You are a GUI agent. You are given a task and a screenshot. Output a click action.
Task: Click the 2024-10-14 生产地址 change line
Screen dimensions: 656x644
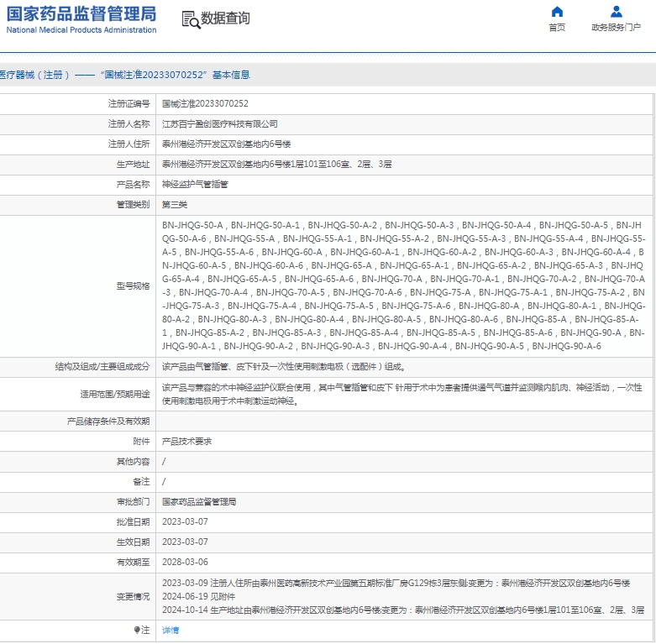click(x=403, y=610)
